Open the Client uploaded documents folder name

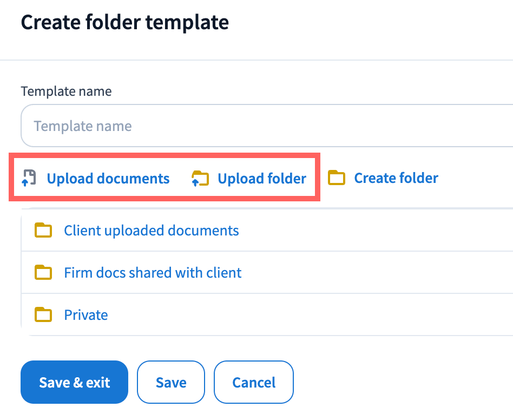pos(152,231)
